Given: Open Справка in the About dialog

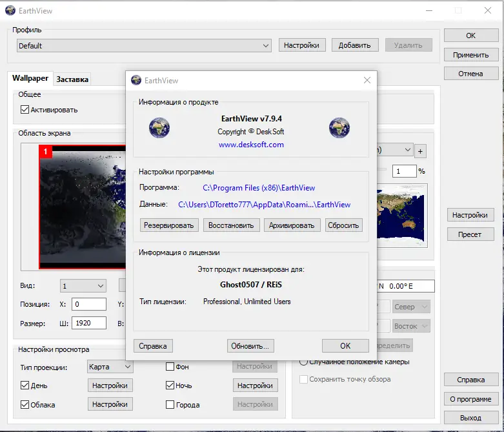Looking at the screenshot, I should (153, 345).
